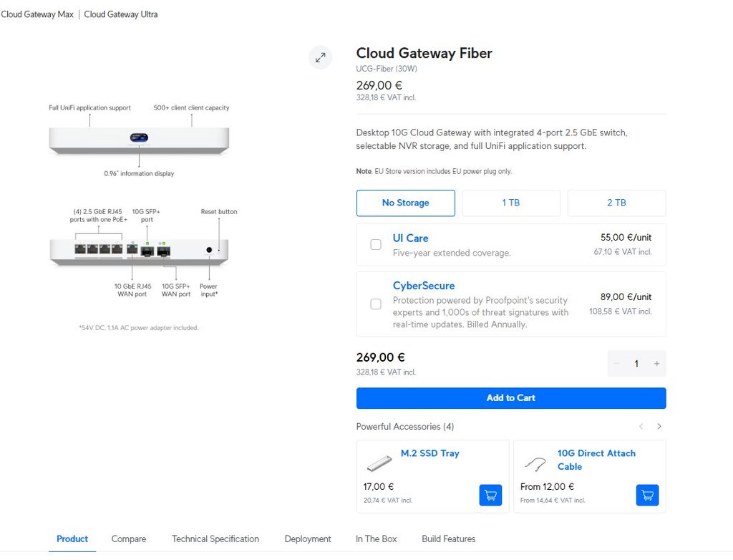Screen dimensions: 733x560
Task: Open the 10G Direct Attach Cable link
Action: click(x=596, y=460)
